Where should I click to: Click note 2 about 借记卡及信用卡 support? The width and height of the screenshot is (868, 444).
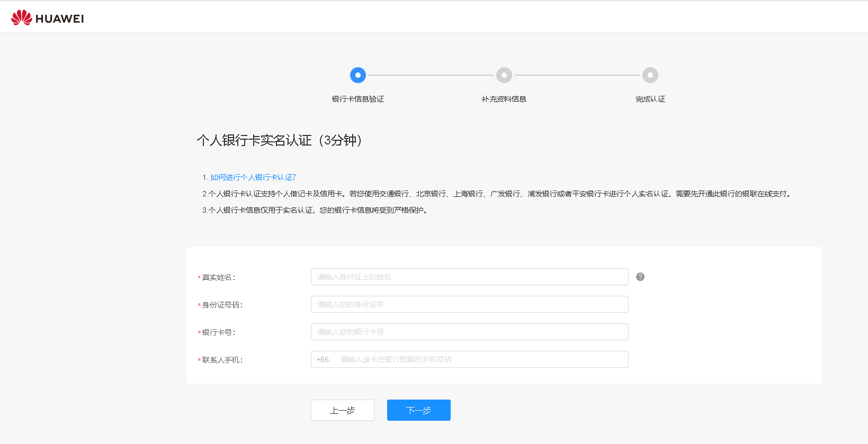pyautogui.click(x=497, y=194)
